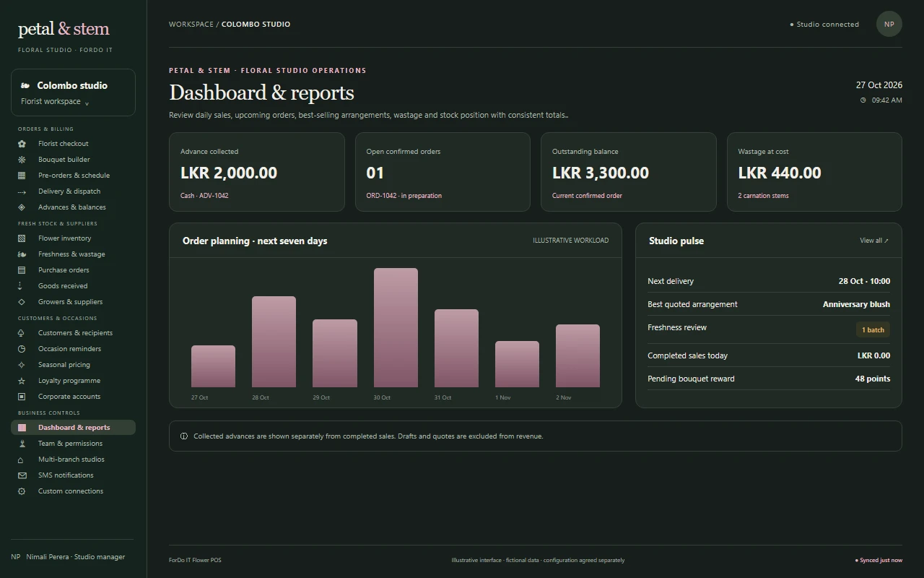Click the Freshness & wastage icon
Screen dimensions: 924x578
22,254
